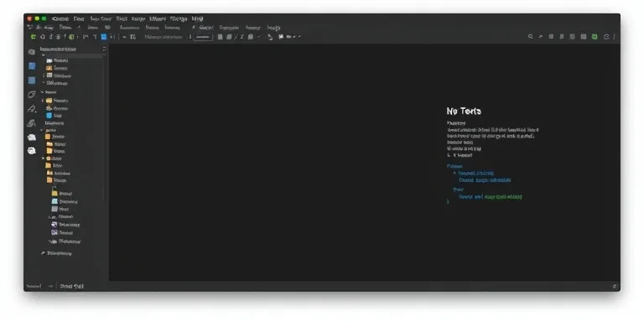The width and height of the screenshot is (644, 322).
Task: Open the Help menu in the menu bar
Action: [198, 19]
